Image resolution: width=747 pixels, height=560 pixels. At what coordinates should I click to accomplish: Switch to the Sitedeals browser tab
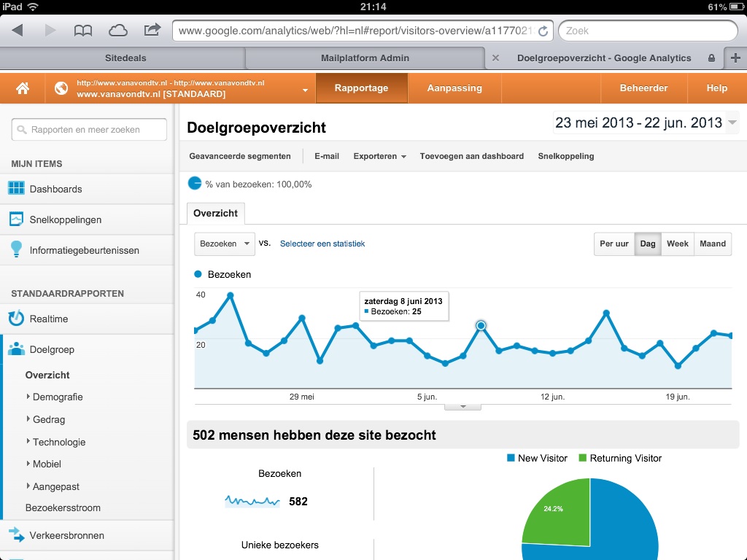pos(125,58)
